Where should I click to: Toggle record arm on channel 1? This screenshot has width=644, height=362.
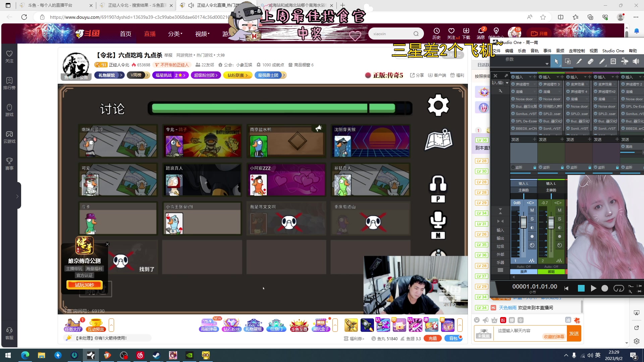pyautogui.click(x=532, y=236)
